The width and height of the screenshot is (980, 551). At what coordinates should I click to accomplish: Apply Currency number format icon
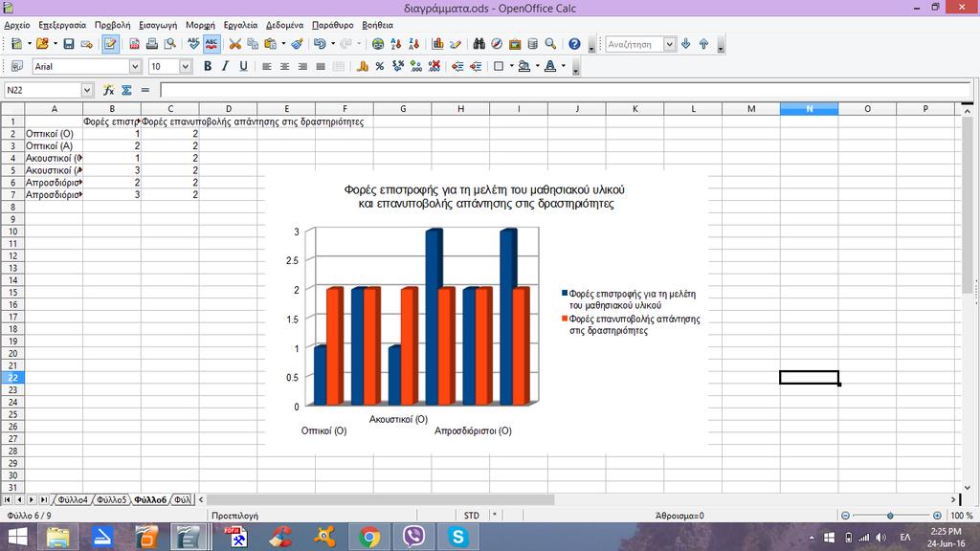click(363, 66)
